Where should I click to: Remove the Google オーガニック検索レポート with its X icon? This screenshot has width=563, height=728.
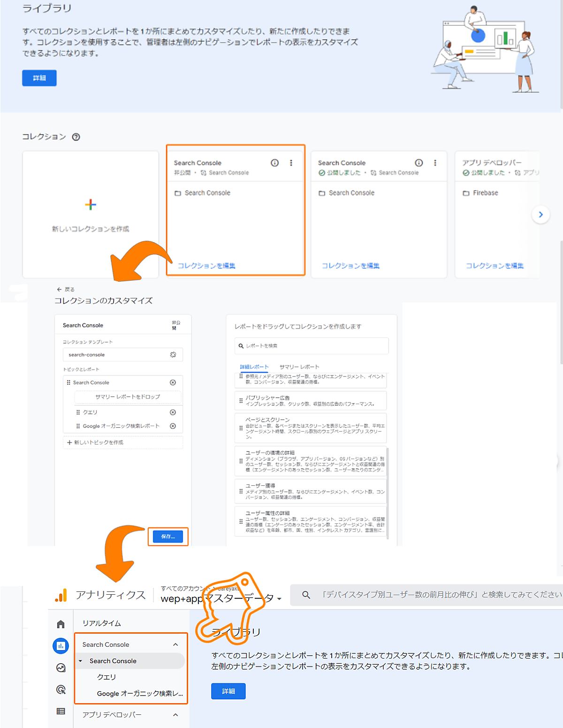173,426
